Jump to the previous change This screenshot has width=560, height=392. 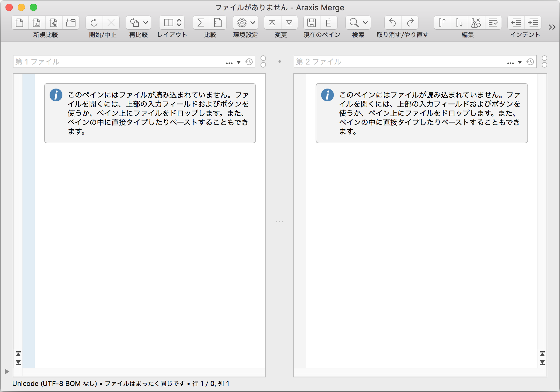click(272, 22)
